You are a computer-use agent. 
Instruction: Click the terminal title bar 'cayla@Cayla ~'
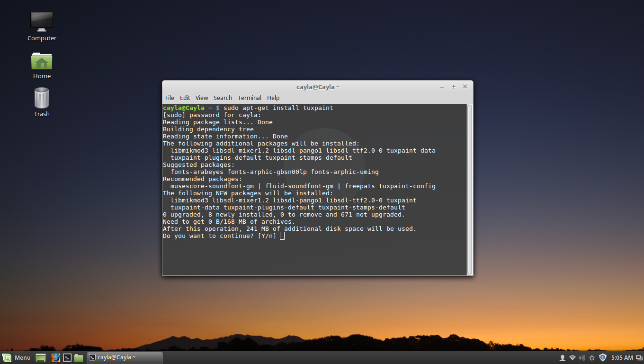coord(318,87)
